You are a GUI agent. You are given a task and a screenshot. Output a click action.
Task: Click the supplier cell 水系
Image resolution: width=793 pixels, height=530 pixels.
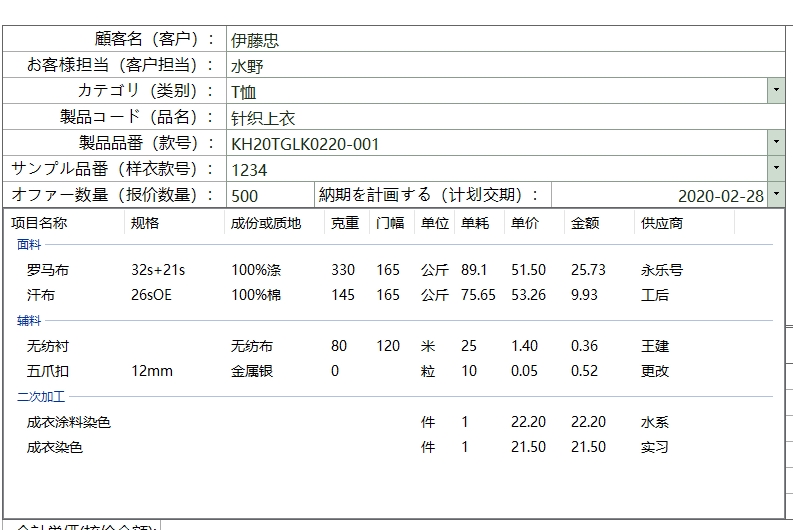[x=655, y=422]
